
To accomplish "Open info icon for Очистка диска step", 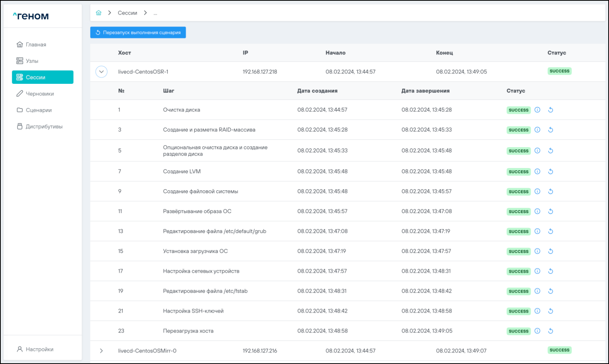I will click(537, 110).
